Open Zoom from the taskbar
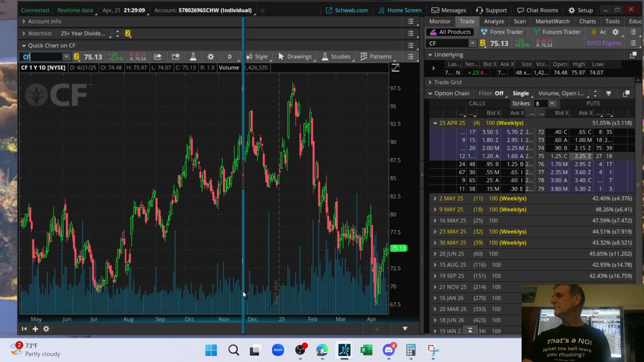Screen dimensions: 644x362 point(278,350)
